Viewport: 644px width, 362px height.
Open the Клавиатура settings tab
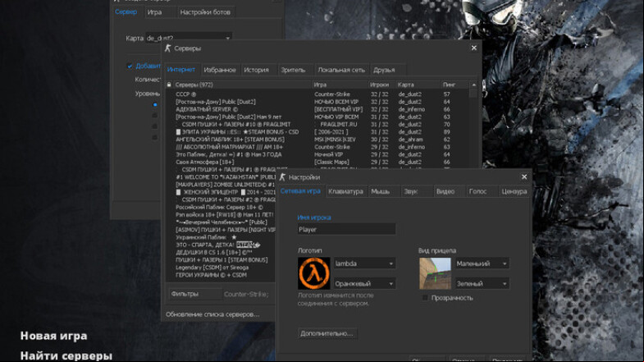346,191
